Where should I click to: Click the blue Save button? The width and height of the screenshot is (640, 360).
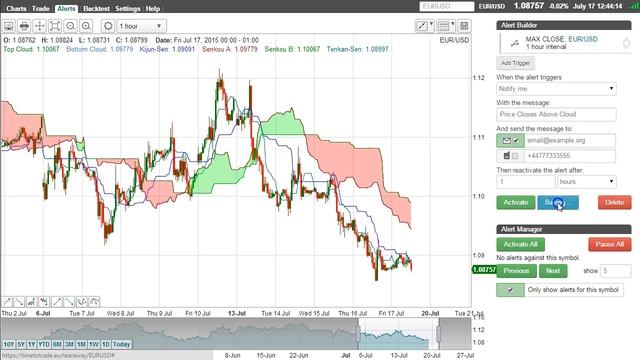click(558, 202)
